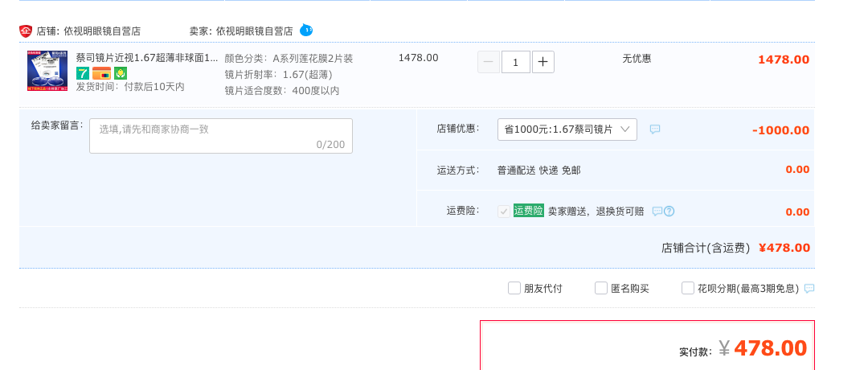Click the -1000.00 discount amount
Image resolution: width=868 pixels, height=370 pixels.
point(780,131)
